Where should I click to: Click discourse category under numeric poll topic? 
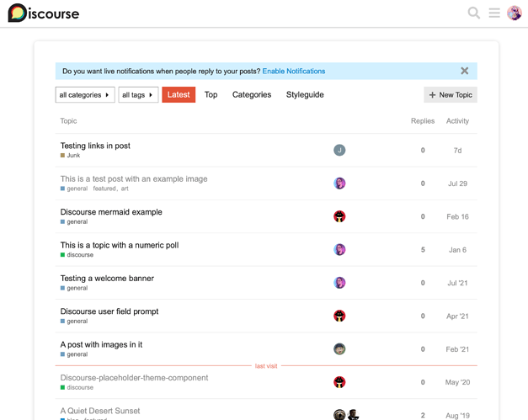(x=77, y=255)
